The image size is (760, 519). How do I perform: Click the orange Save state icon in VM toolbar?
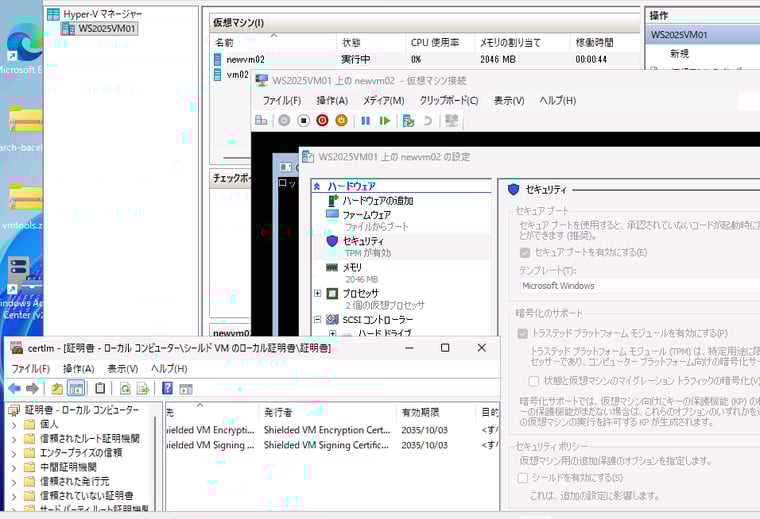[341, 120]
